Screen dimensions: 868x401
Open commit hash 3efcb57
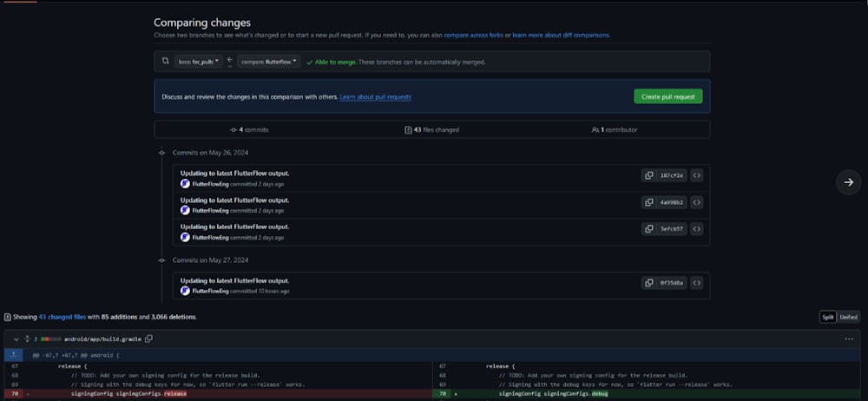(x=672, y=229)
